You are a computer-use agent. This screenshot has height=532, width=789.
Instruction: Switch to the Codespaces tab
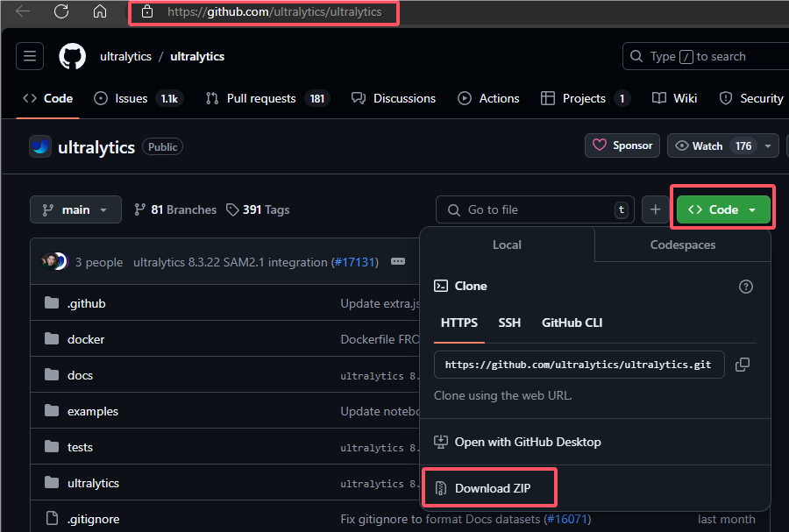[682, 245]
